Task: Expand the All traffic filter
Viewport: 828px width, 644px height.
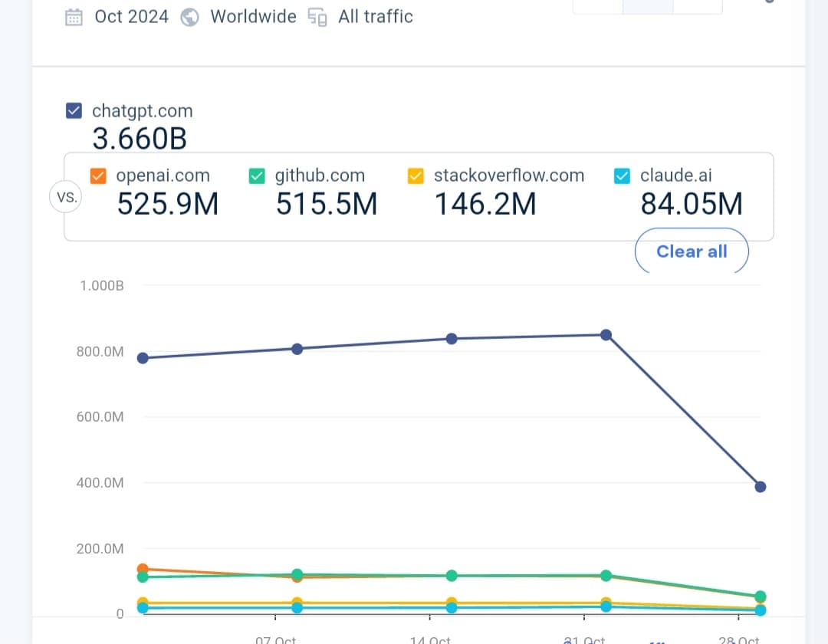Action: click(x=375, y=17)
